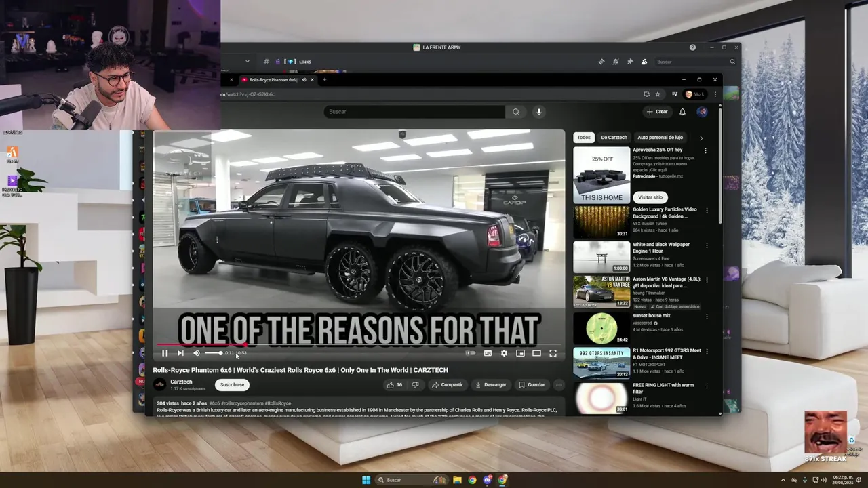Show more filter chips with right arrow
Screen dimensions: 868x488
pyautogui.click(x=701, y=138)
